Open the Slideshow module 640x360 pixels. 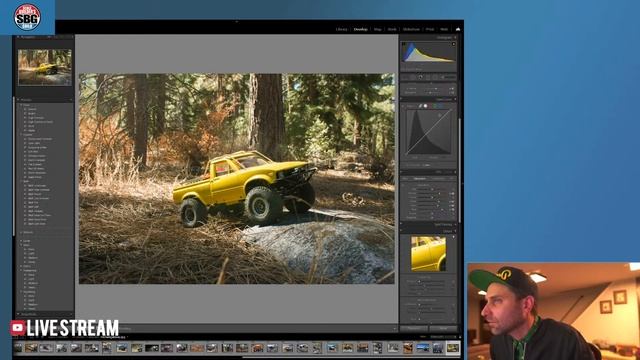pos(411,29)
